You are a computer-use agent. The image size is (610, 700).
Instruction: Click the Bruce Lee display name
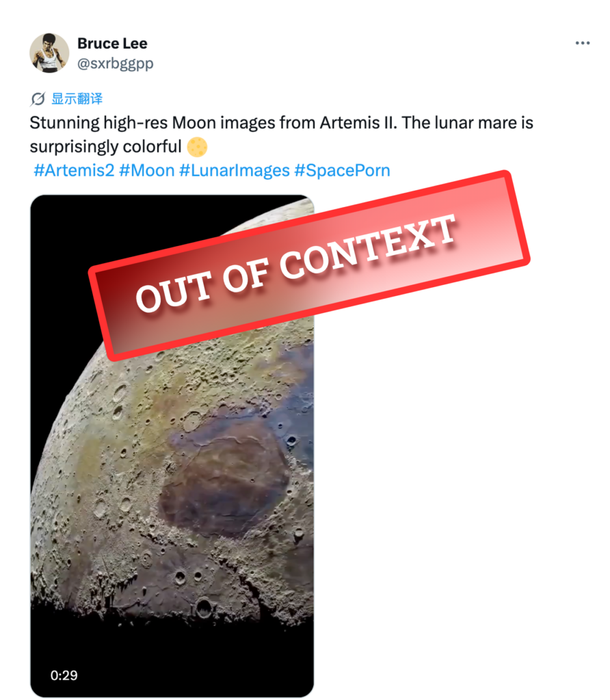113,43
